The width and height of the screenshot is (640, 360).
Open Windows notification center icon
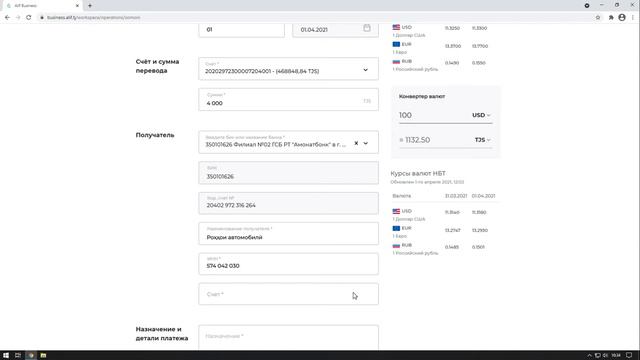(x=629, y=356)
